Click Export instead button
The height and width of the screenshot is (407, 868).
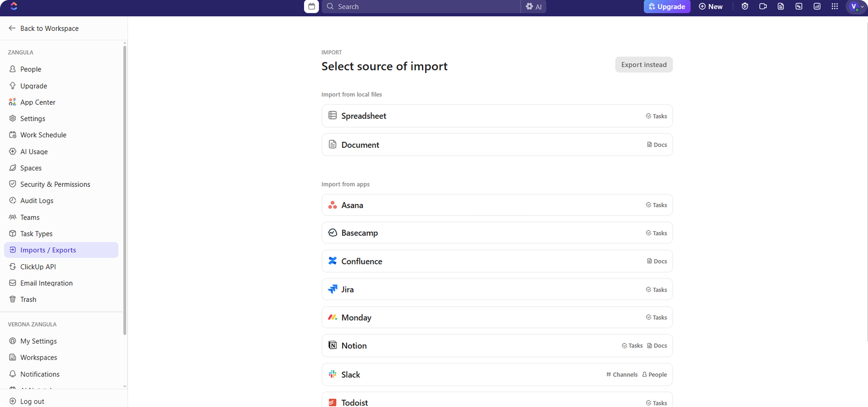644,65
